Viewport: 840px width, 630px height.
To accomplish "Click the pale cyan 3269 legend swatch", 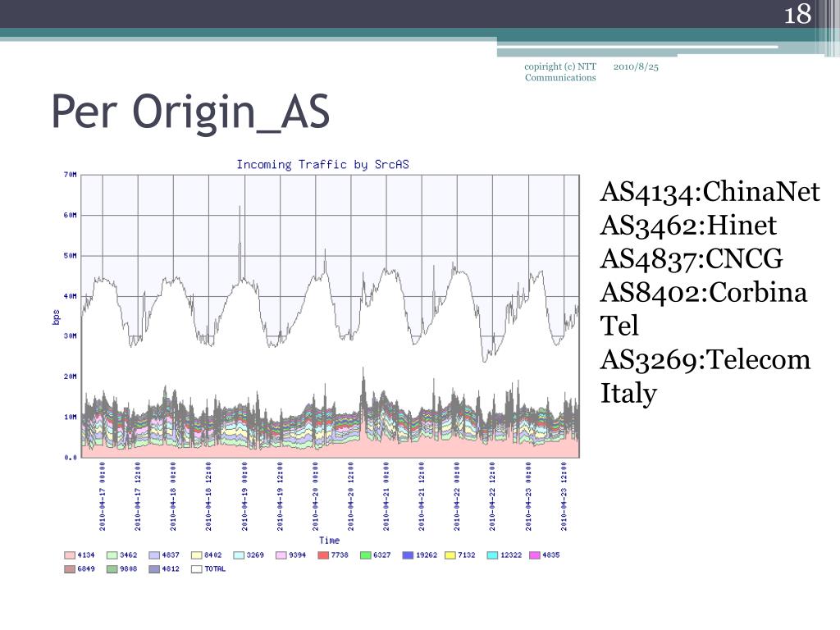I will 239,555.
